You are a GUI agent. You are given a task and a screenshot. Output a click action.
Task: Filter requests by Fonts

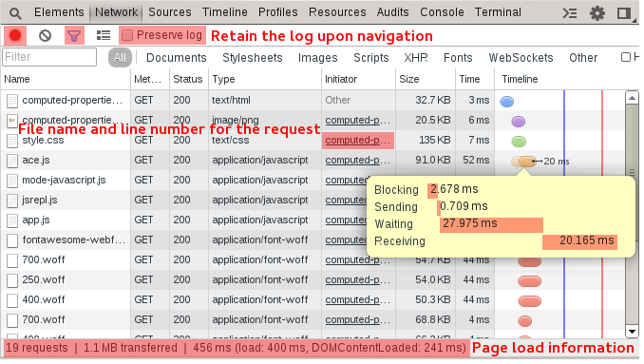(x=458, y=58)
